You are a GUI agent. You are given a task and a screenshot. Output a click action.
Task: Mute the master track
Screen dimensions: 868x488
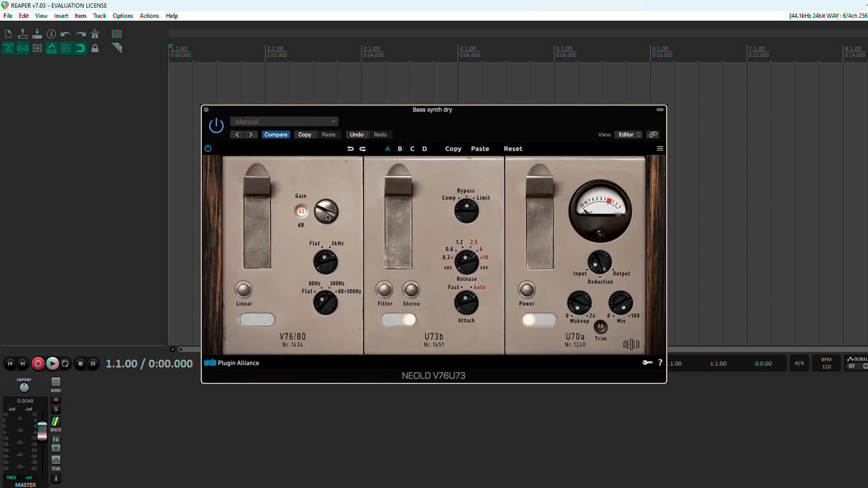coord(56,400)
